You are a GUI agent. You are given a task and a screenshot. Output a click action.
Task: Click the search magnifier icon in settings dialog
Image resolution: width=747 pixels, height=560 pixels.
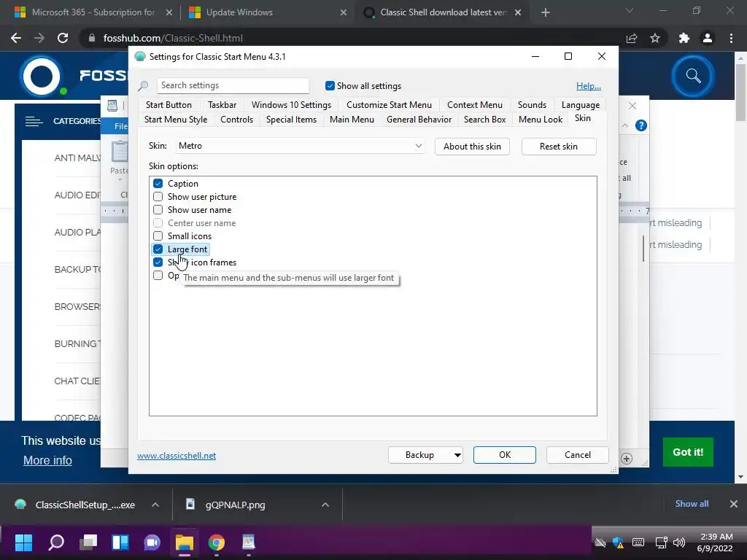pos(143,86)
